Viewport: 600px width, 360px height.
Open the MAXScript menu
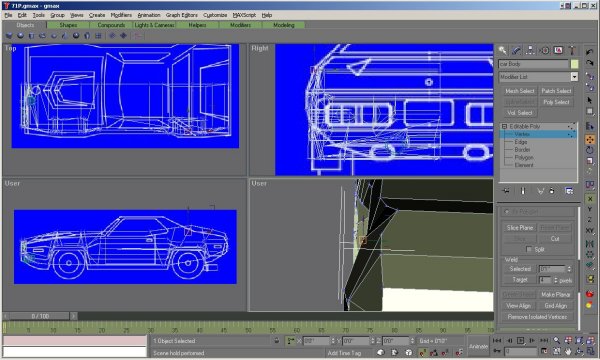[x=244, y=15]
